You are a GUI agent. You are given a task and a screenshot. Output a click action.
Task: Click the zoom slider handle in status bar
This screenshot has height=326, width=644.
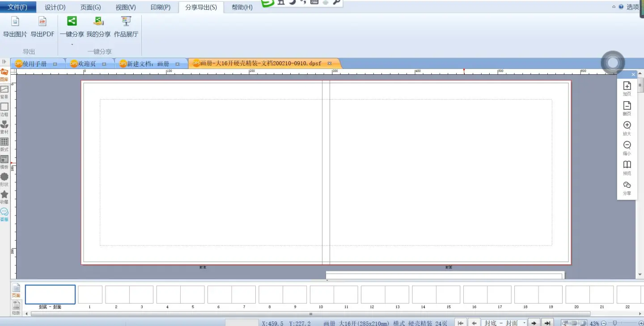[x=615, y=323]
